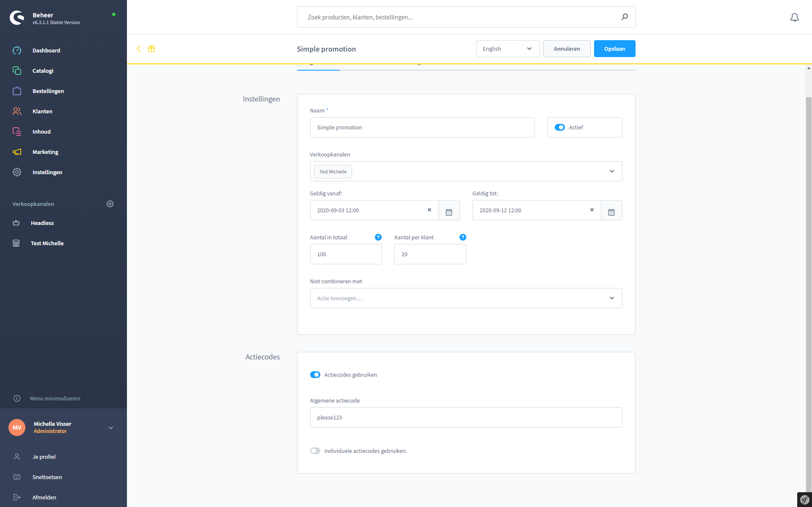Screen dimensions: 812x507
Task: Open Marketing in the sidebar menu
Action: (45, 152)
